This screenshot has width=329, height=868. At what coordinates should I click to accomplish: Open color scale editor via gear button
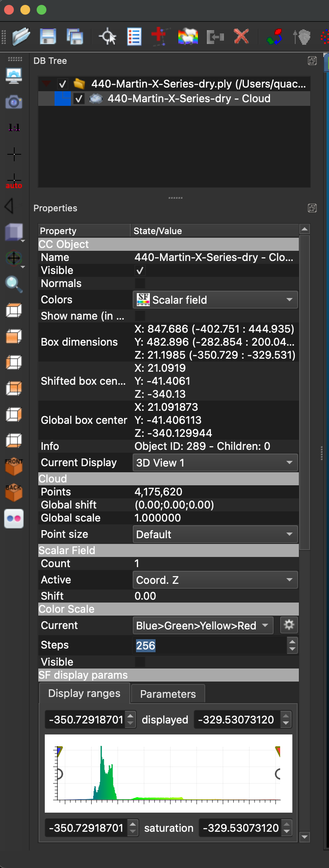[289, 625]
